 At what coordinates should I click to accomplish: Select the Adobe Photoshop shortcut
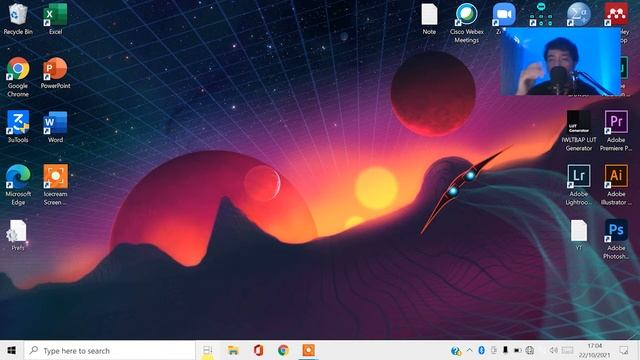pyautogui.click(x=616, y=239)
